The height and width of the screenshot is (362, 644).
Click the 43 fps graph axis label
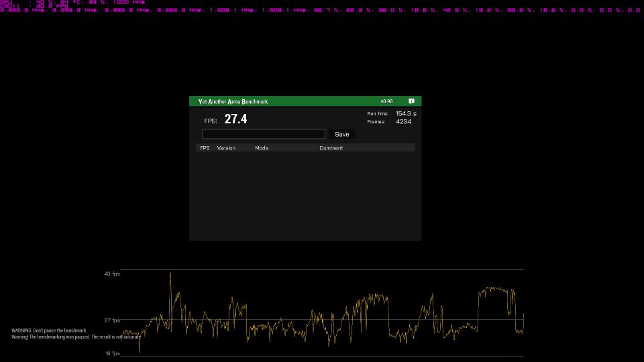[112, 274]
